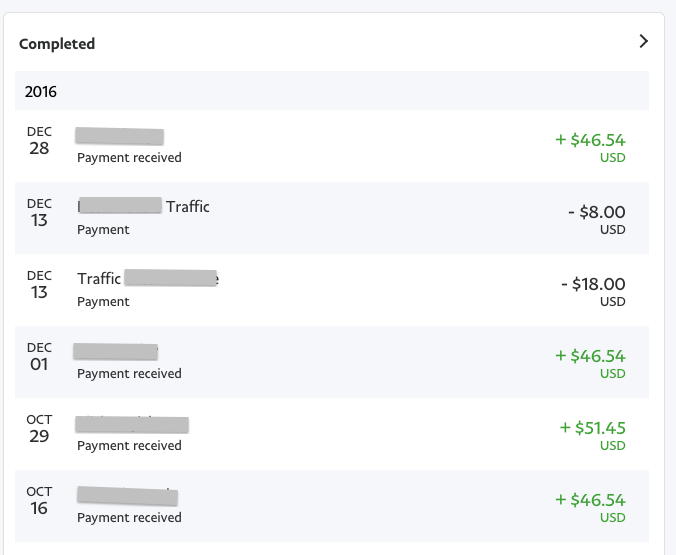Image resolution: width=676 pixels, height=555 pixels.
Task: Click the -$8.00 amount
Action: pos(597,212)
